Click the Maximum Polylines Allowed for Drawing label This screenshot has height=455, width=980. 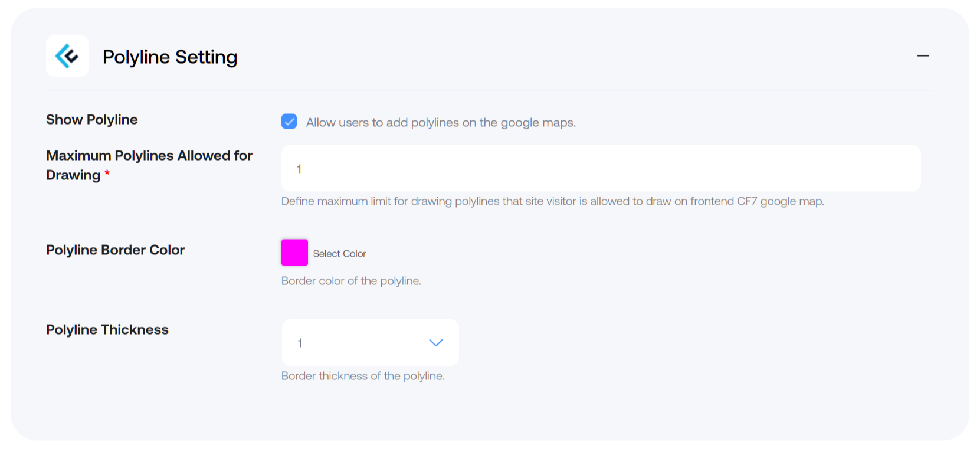point(149,165)
